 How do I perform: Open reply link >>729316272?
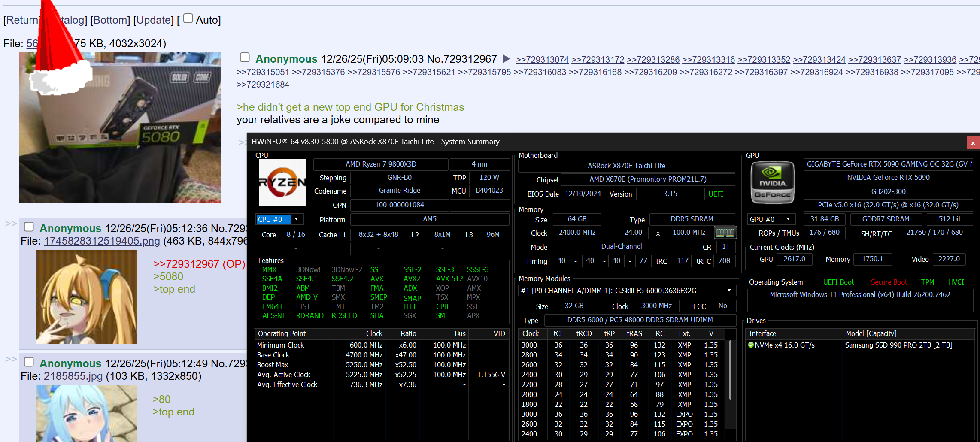[x=706, y=72]
